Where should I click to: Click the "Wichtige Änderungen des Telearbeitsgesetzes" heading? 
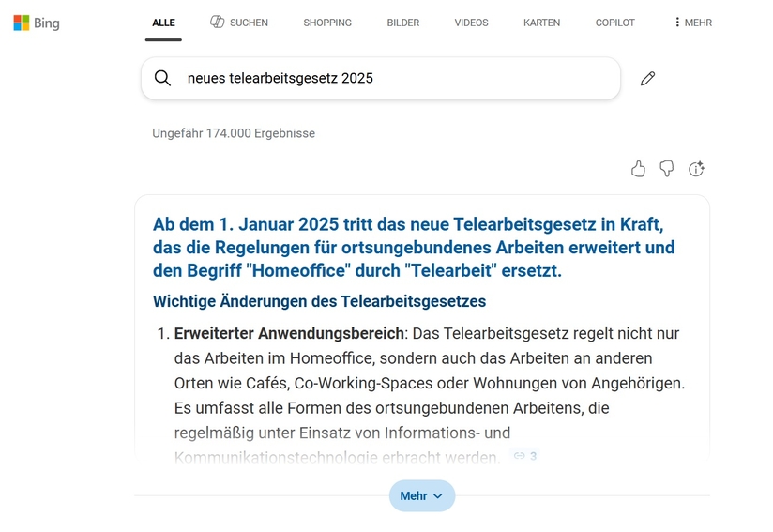tap(319, 301)
